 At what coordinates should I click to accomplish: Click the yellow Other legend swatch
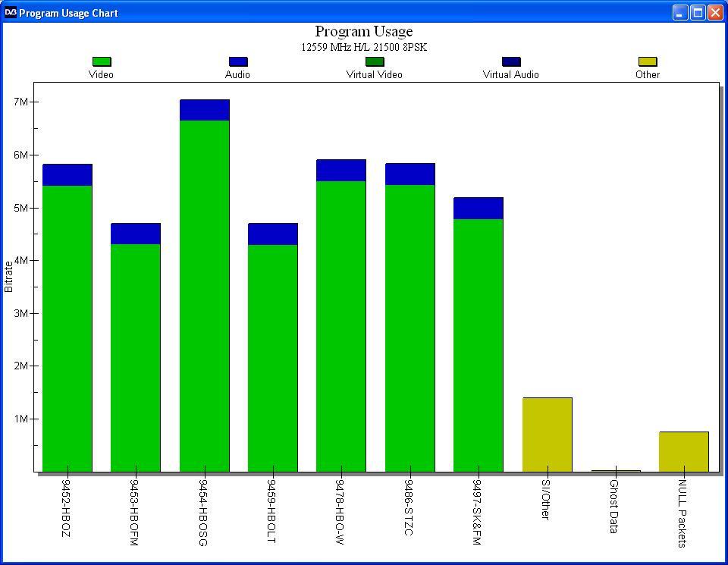click(x=647, y=61)
